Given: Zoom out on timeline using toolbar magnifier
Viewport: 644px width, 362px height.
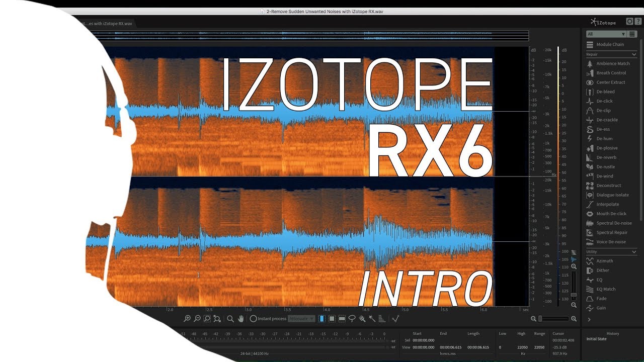Looking at the screenshot, I should coord(197,319).
